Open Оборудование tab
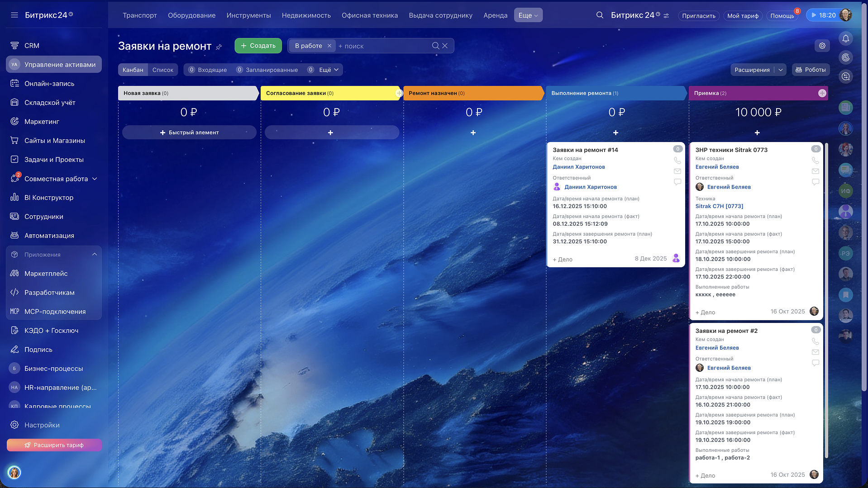Image resolution: width=868 pixels, height=488 pixels. click(192, 15)
